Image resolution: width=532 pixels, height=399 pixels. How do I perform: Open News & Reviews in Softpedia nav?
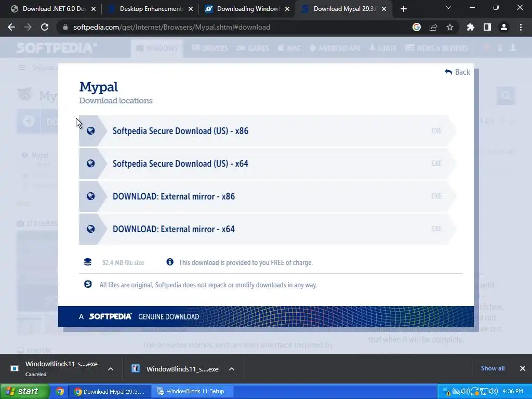click(436, 48)
